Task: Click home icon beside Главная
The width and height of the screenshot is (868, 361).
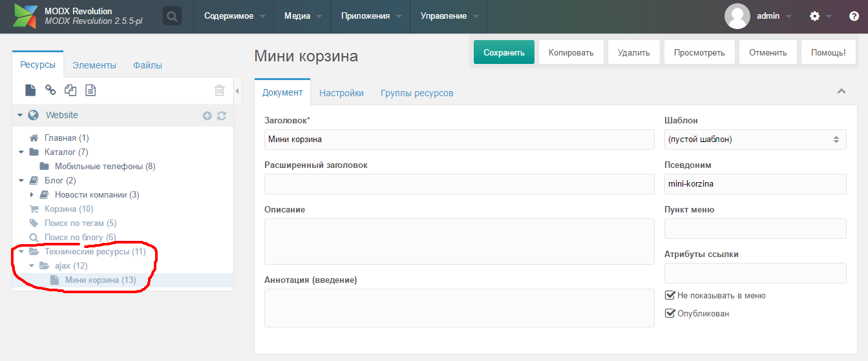Action: 34,138
